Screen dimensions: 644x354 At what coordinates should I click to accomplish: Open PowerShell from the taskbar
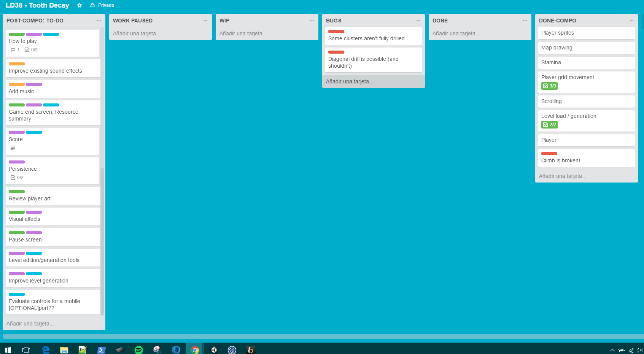(x=101, y=350)
